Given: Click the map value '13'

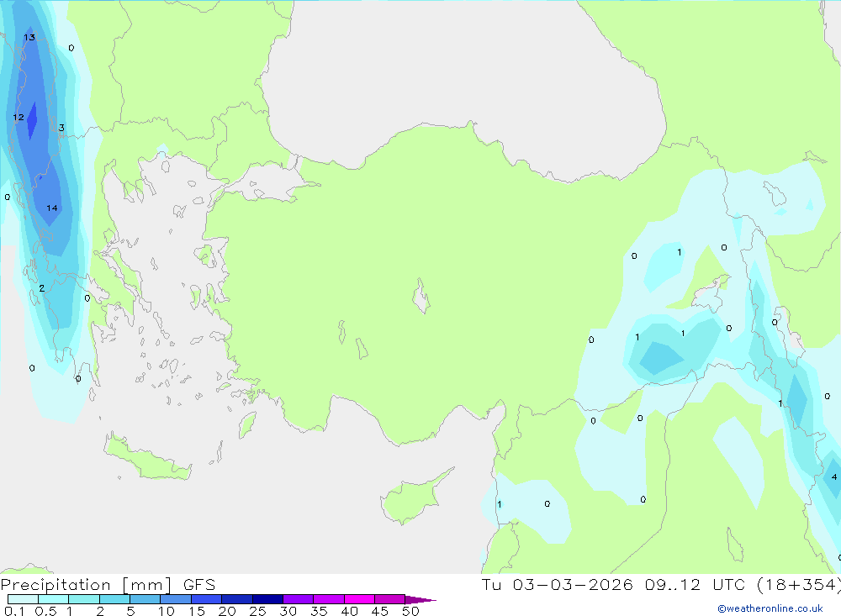Looking at the screenshot, I should pos(29,37).
